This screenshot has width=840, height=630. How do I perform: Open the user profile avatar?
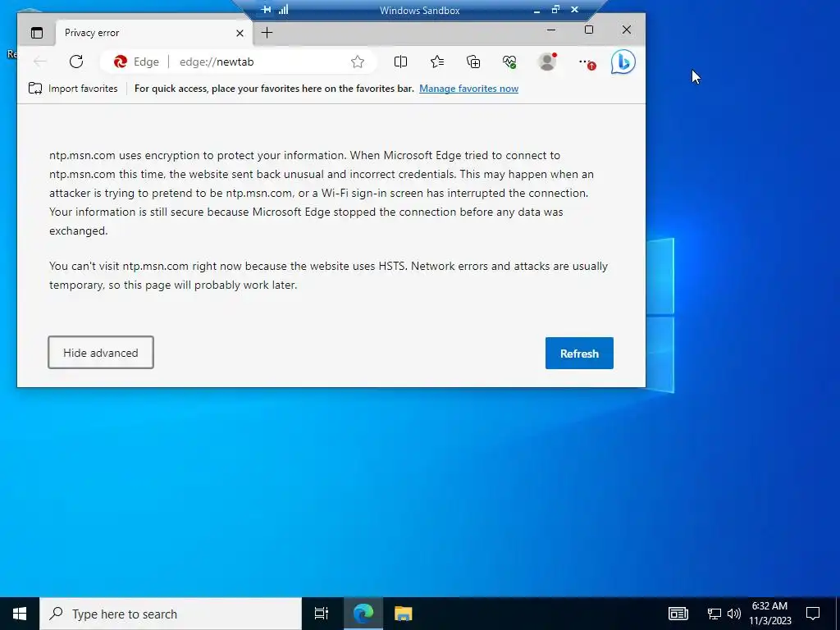pos(547,62)
